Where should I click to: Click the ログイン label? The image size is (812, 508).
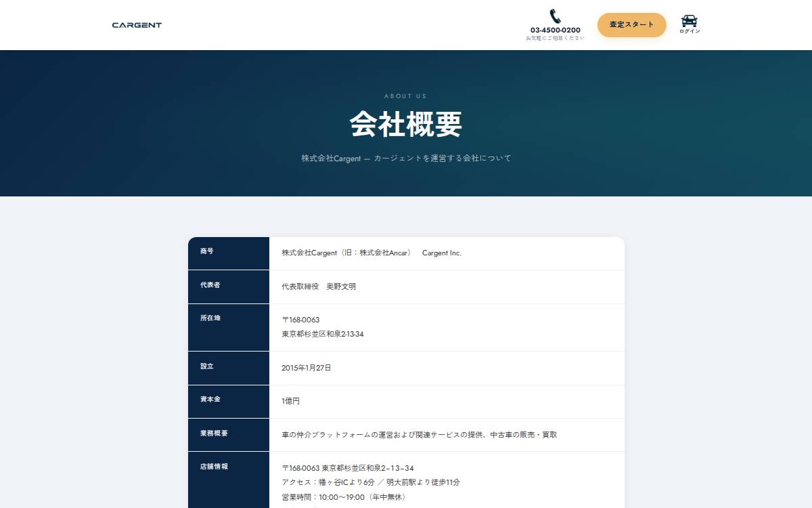(690, 32)
